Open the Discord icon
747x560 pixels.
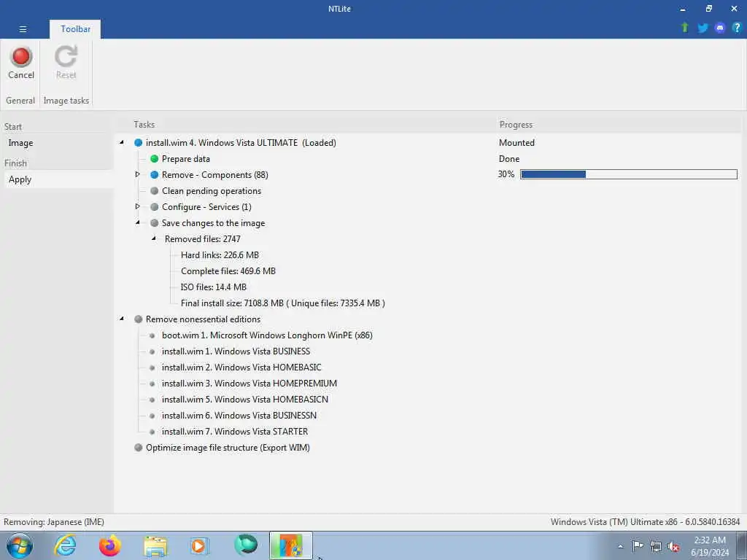click(x=720, y=28)
